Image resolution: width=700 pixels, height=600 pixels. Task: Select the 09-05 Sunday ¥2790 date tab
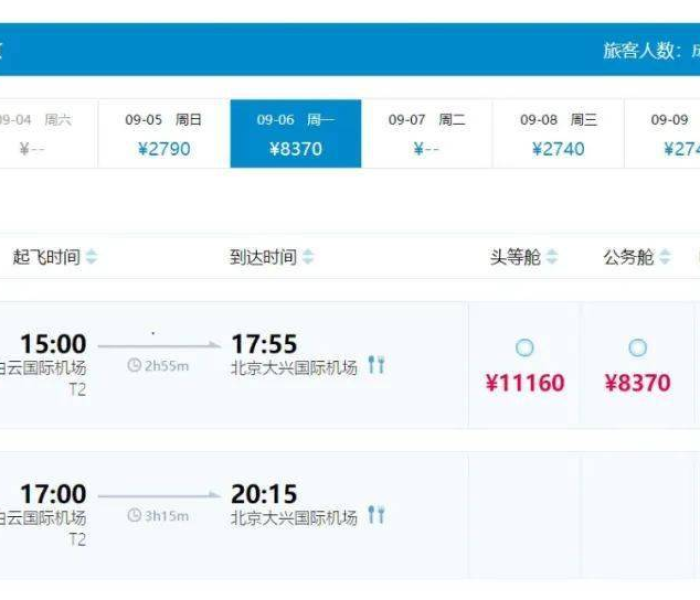pyautogui.click(x=164, y=134)
